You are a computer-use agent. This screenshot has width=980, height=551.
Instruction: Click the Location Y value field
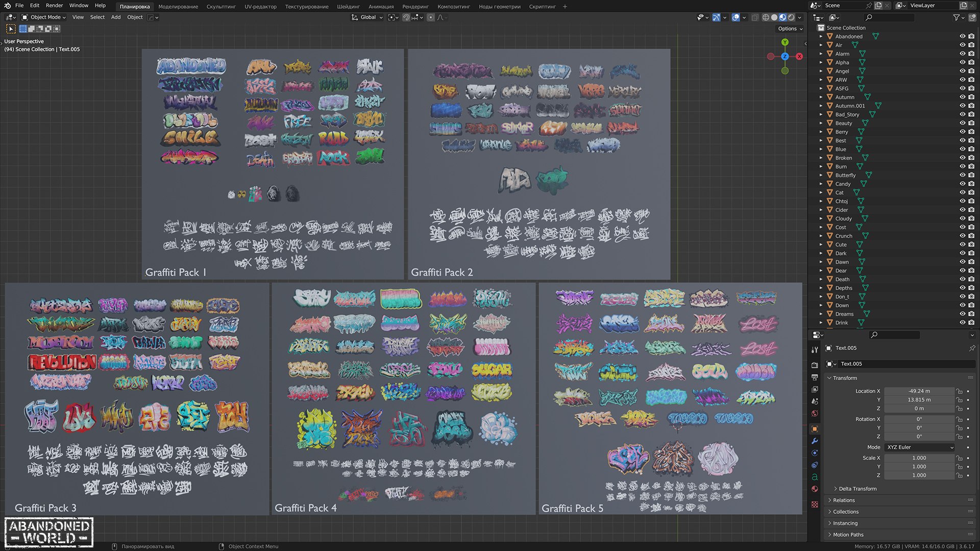coord(919,400)
